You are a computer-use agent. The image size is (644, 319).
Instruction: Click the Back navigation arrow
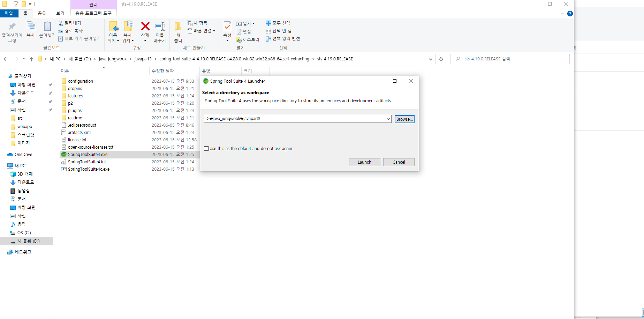coord(6,59)
